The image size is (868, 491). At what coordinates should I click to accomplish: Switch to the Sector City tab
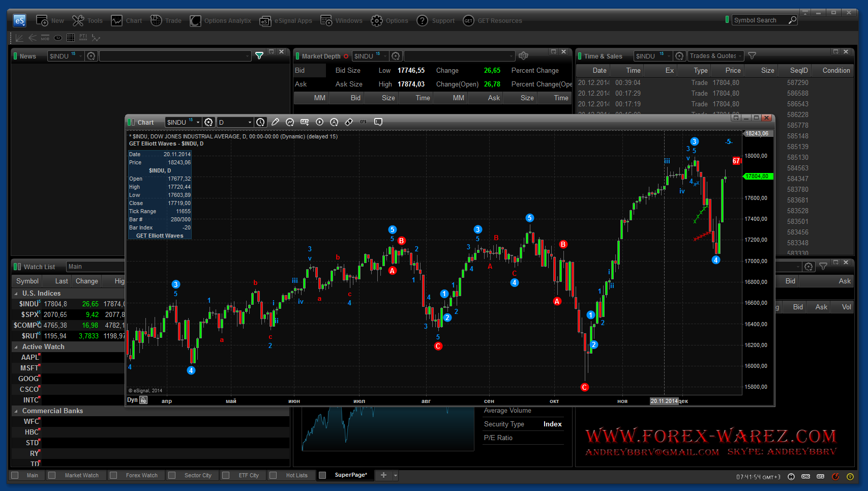[198, 475]
